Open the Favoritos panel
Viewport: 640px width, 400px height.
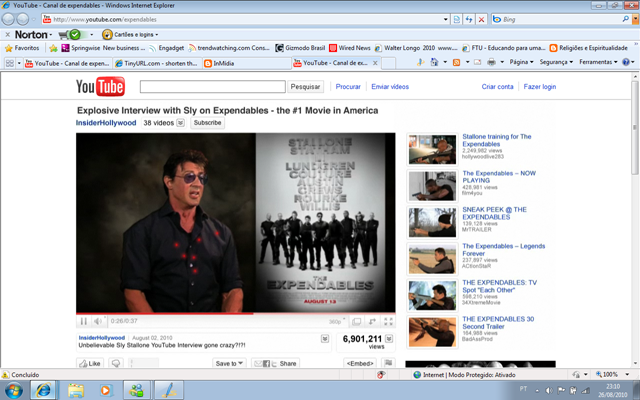[22, 48]
